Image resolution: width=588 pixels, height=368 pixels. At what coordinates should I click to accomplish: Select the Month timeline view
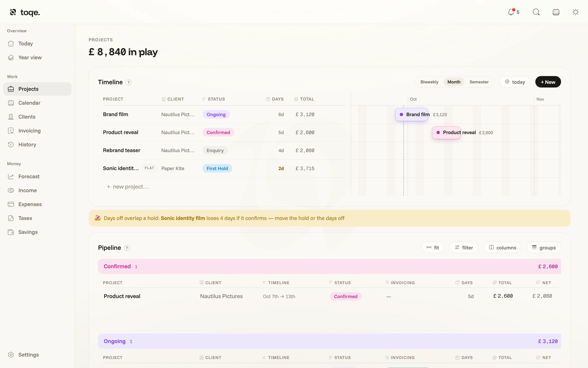coord(454,82)
